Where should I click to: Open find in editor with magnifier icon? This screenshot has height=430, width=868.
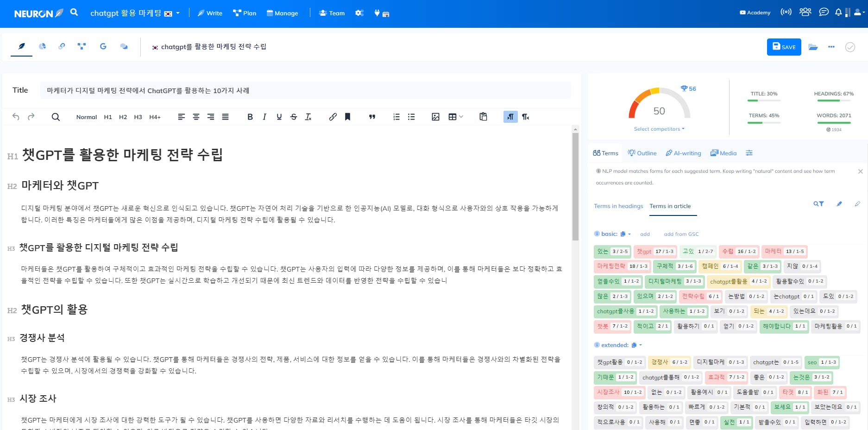pyautogui.click(x=56, y=117)
